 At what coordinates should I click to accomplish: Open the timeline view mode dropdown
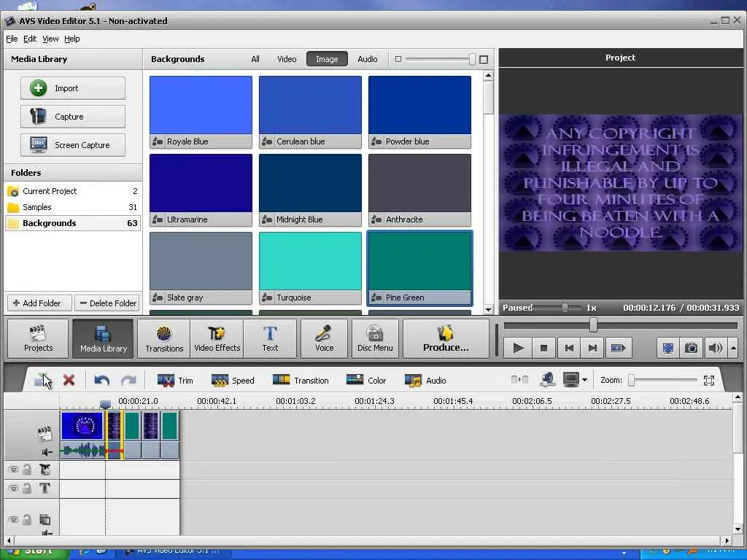point(584,381)
